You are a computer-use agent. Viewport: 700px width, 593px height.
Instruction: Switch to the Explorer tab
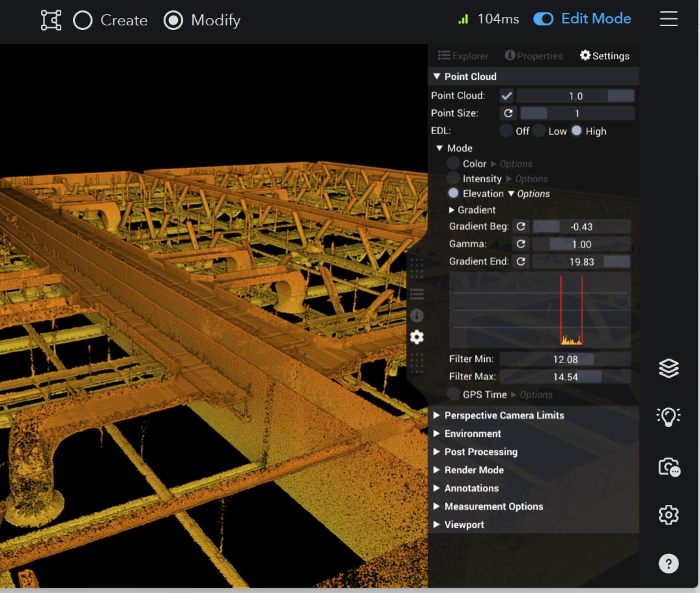tap(463, 56)
